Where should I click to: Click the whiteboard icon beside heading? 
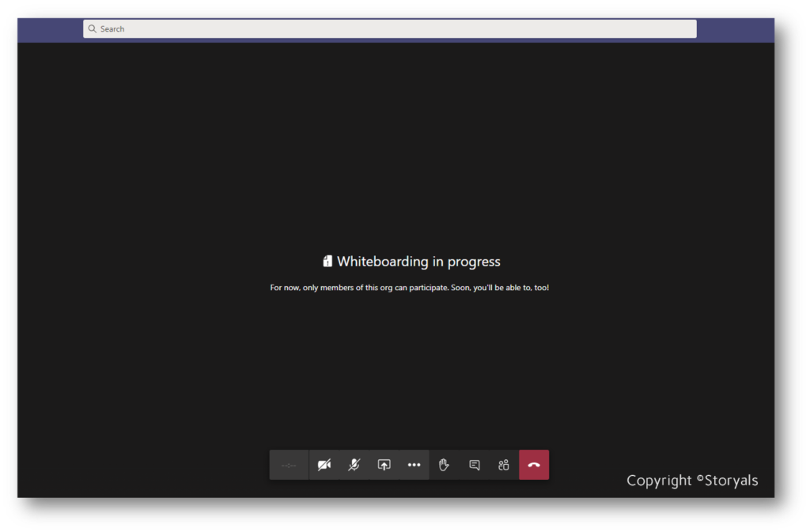(x=327, y=261)
